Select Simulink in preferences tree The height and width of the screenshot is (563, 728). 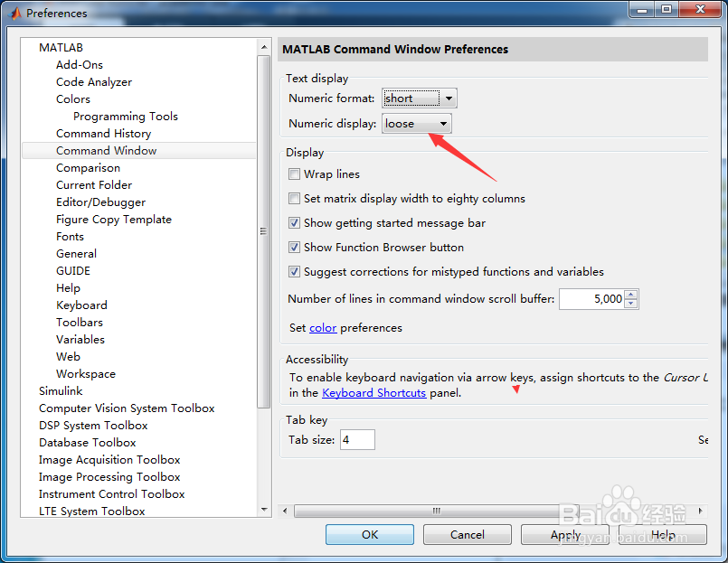click(61, 391)
